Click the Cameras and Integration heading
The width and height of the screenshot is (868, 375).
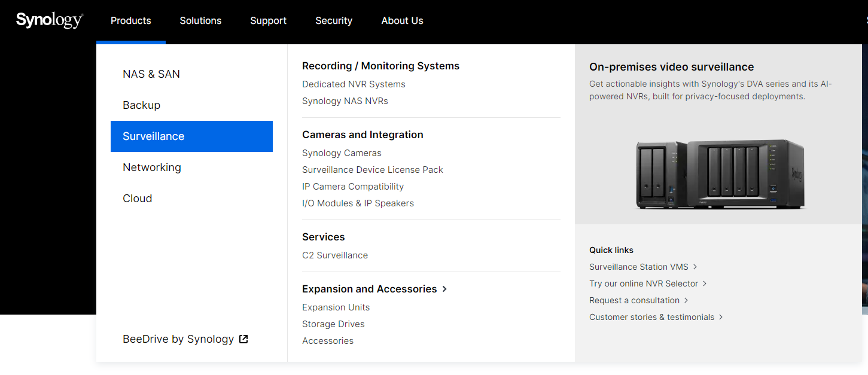click(363, 135)
